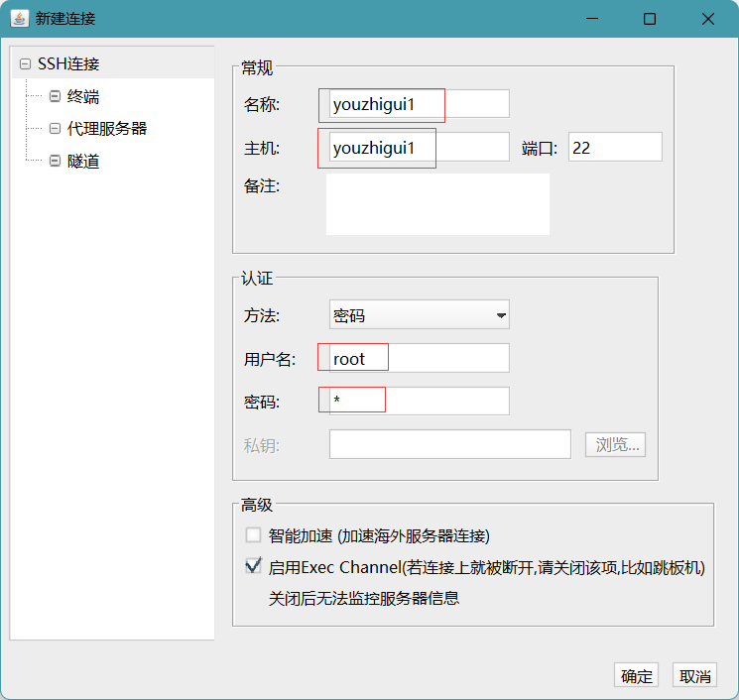Select the 代理服务器 tree item
Viewport: 739px width, 700px height.
tap(107, 129)
